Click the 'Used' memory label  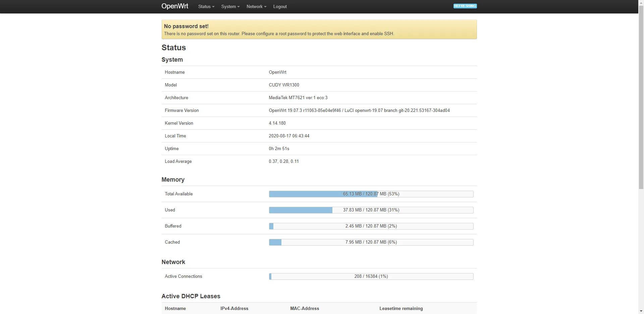[x=170, y=210]
